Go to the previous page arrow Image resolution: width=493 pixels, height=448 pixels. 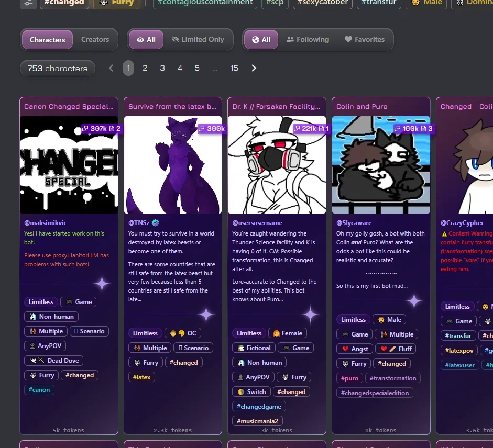click(x=111, y=68)
